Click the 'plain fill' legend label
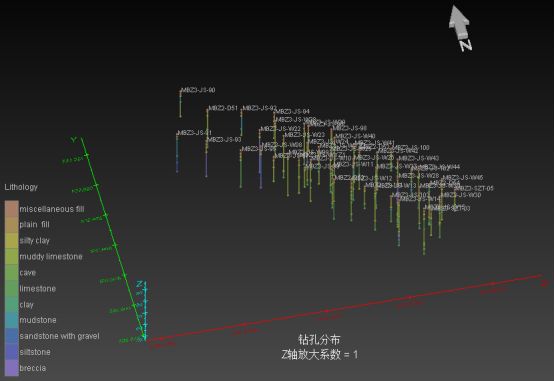This screenshot has height=381, width=555. [34, 224]
